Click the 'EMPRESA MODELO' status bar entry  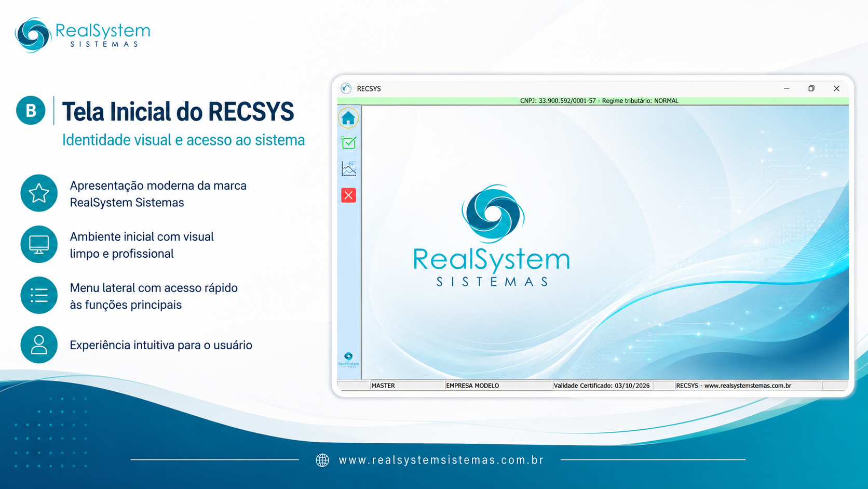pos(472,386)
